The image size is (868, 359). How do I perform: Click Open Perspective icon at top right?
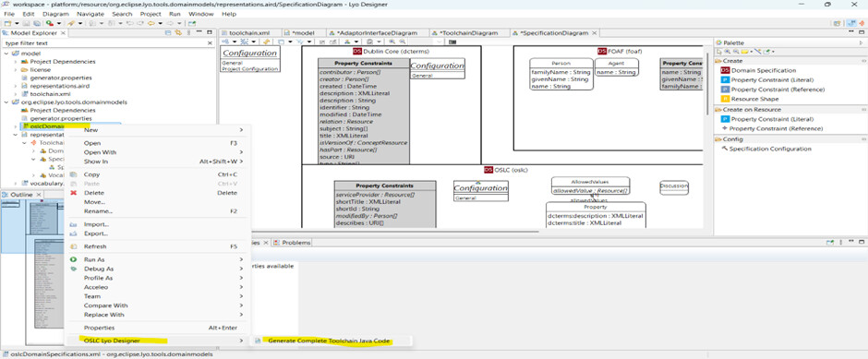837,23
